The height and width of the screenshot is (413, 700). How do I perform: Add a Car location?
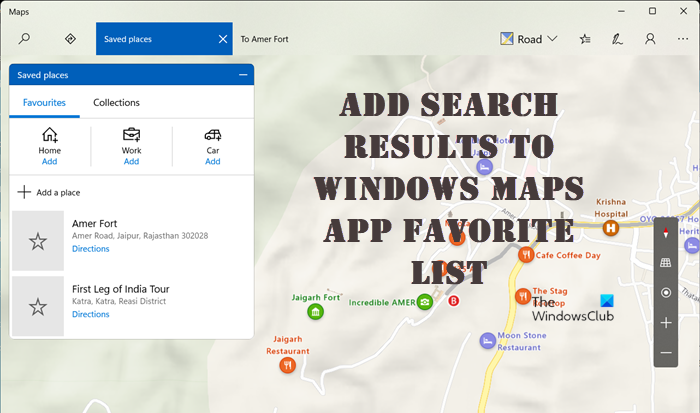pos(212,161)
